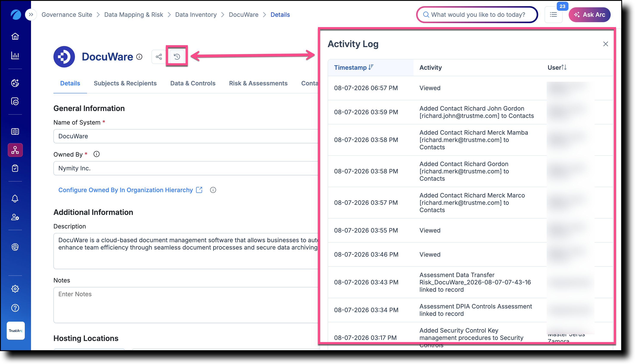The height and width of the screenshot is (364, 635).
Task: Sort activity log by Timestamp
Action: [353, 68]
